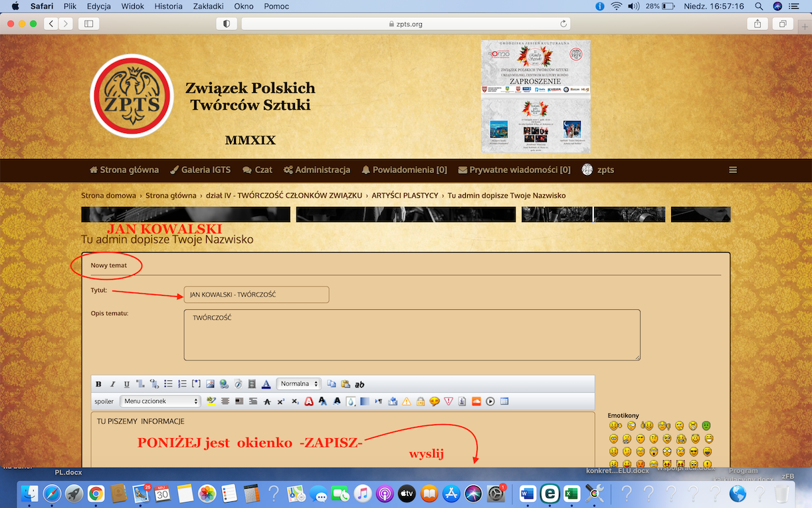Toggle bold formatting in the editor
812x508 pixels.
(x=99, y=384)
